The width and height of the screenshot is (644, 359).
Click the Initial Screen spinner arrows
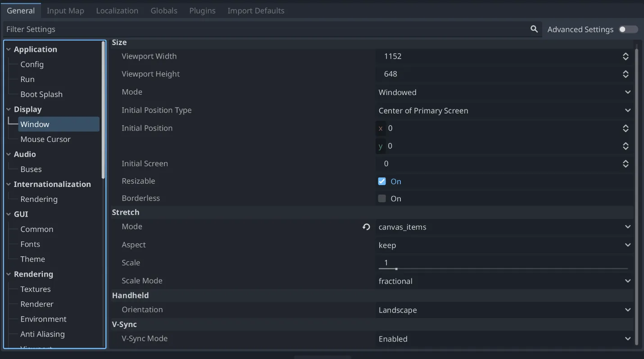(x=626, y=164)
